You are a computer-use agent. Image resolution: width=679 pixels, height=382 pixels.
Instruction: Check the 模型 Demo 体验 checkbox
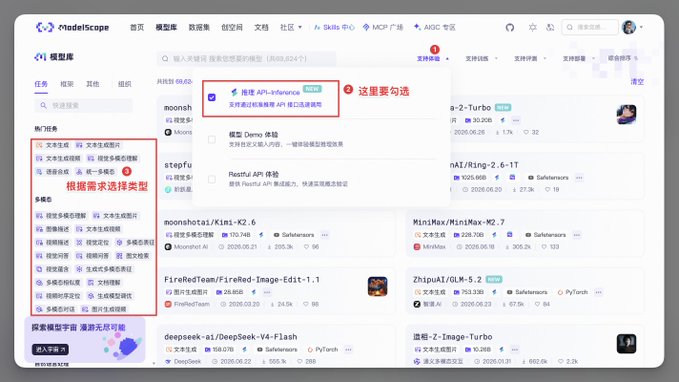coord(212,139)
